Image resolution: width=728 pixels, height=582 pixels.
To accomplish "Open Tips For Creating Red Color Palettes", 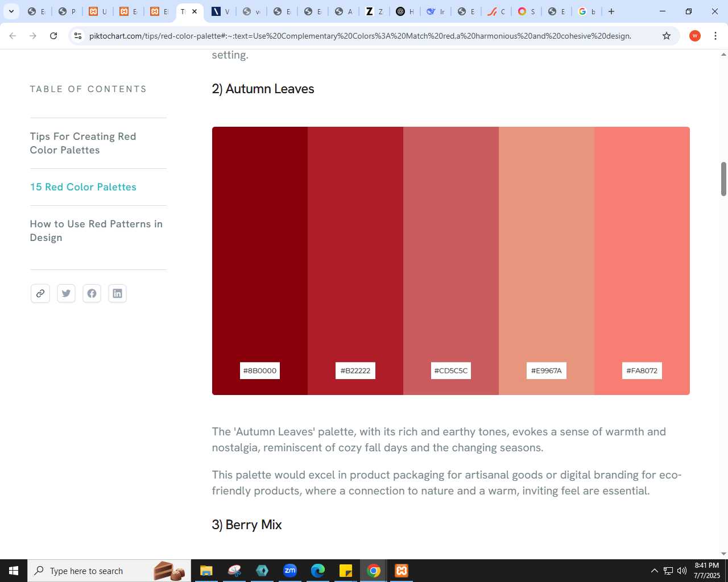I will [x=83, y=143].
